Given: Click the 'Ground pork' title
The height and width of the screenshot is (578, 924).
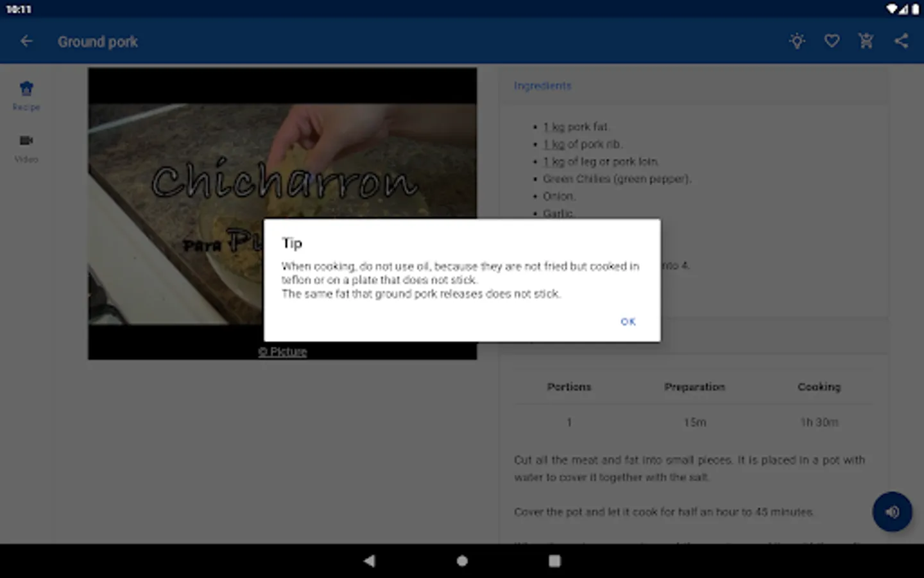Looking at the screenshot, I should tap(98, 42).
